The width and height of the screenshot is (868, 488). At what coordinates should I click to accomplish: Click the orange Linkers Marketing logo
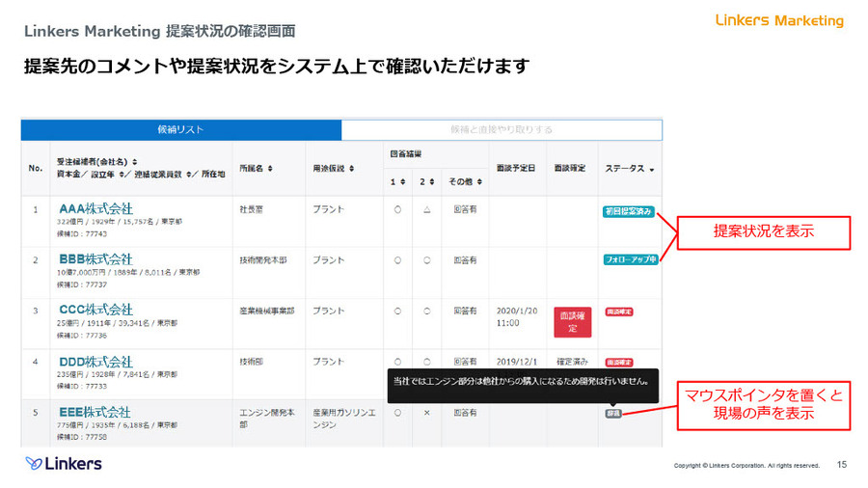[x=779, y=20]
